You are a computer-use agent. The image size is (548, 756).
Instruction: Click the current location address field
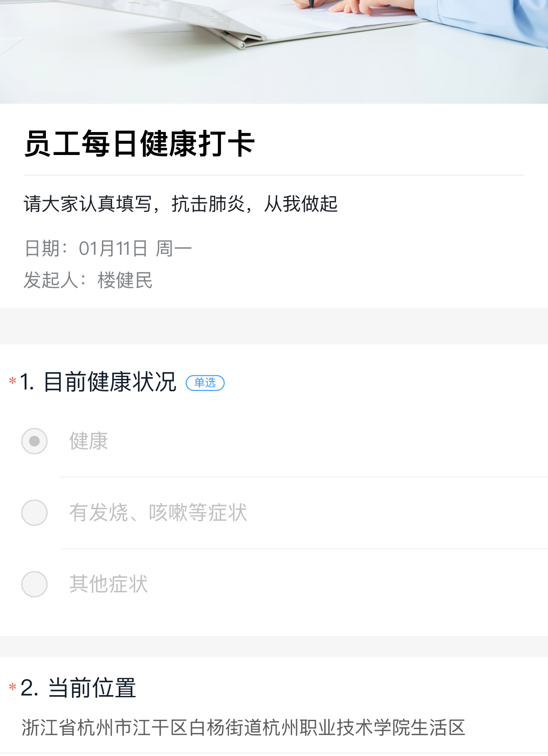[244, 728]
